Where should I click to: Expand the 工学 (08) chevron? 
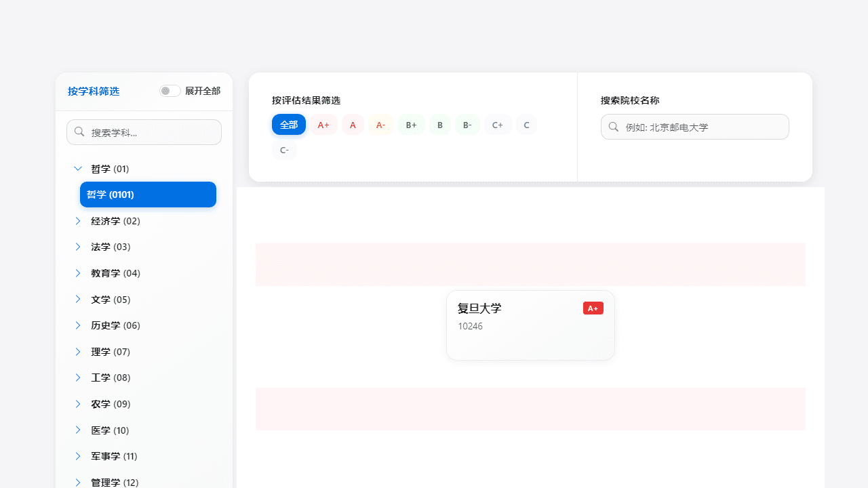[x=78, y=378]
